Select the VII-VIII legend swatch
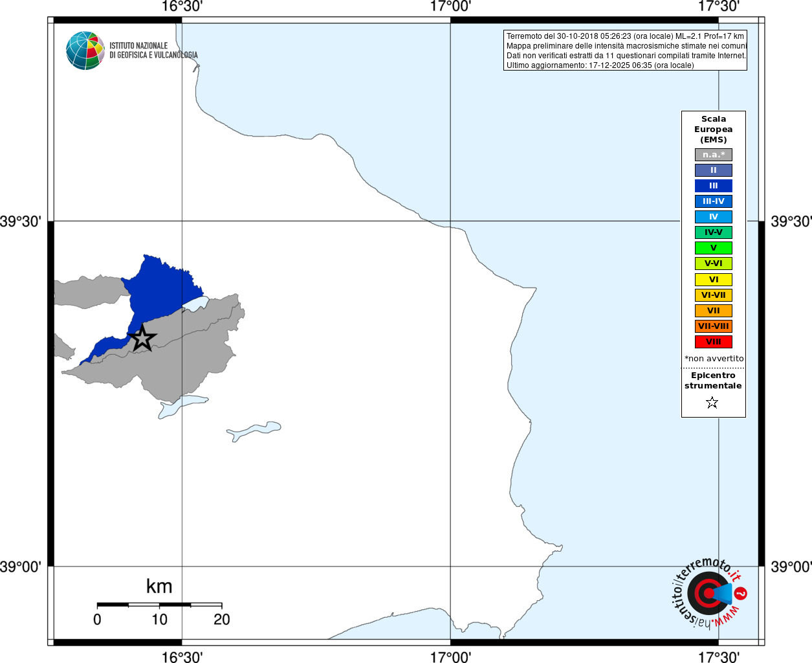The image size is (812, 663). pyautogui.click(x=714, y=326)
